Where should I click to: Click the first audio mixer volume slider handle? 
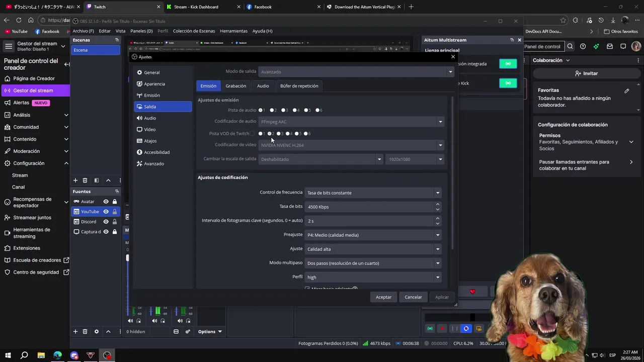[x=127, y=258]
